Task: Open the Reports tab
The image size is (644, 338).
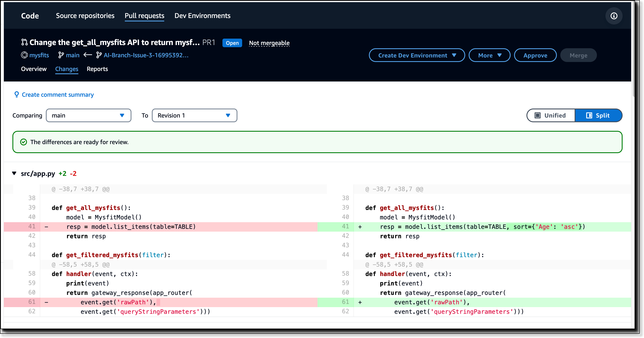Action: (97, 69)
